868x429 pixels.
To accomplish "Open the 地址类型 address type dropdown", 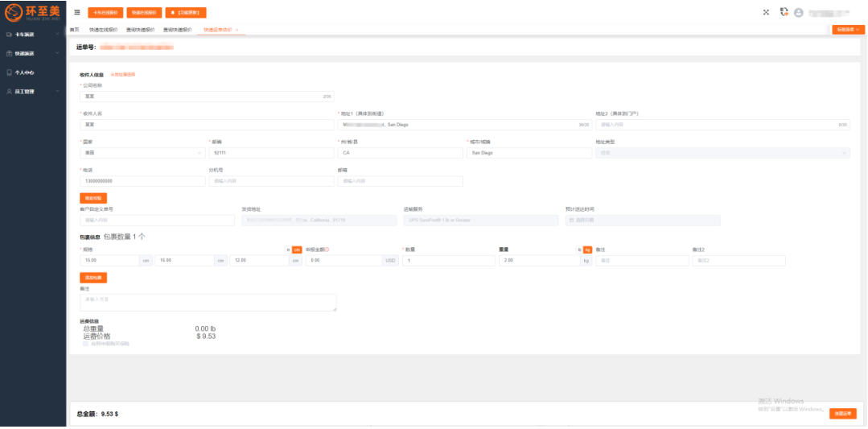I will [722, 152].
